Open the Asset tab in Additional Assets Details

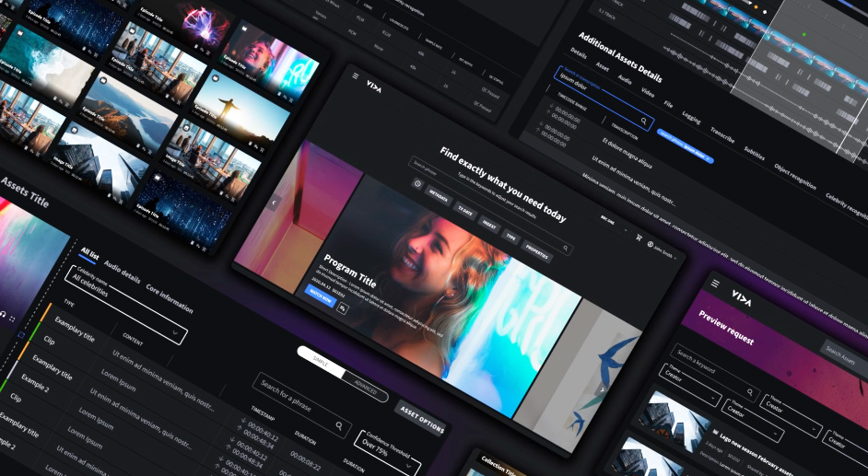click(x=603, y=67)
